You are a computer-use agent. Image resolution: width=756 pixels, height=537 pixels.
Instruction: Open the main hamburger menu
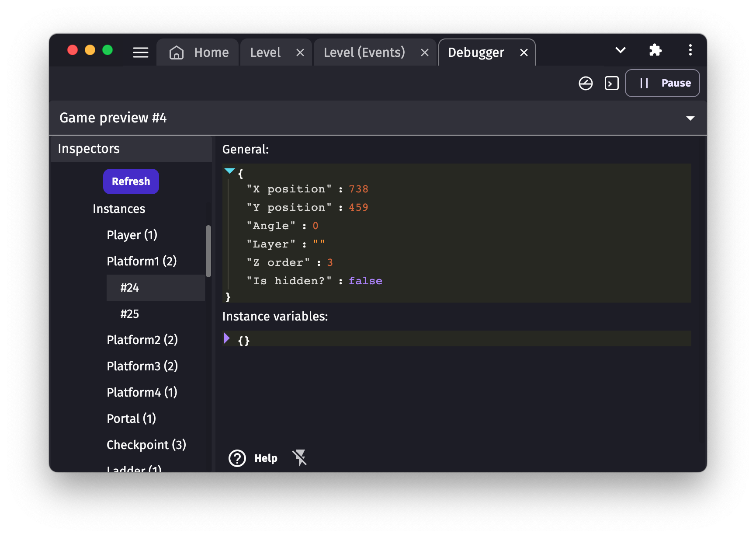pyautogui.click(x=141, y=52)
